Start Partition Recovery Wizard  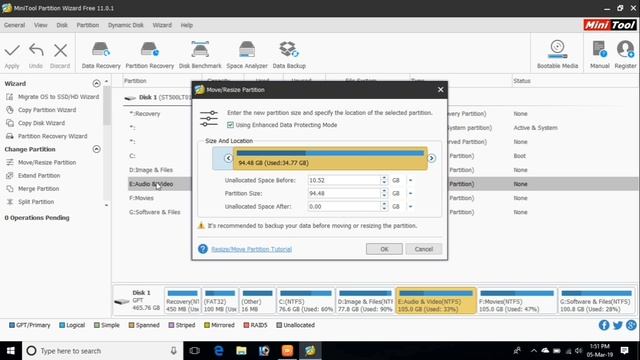[53, 136]
